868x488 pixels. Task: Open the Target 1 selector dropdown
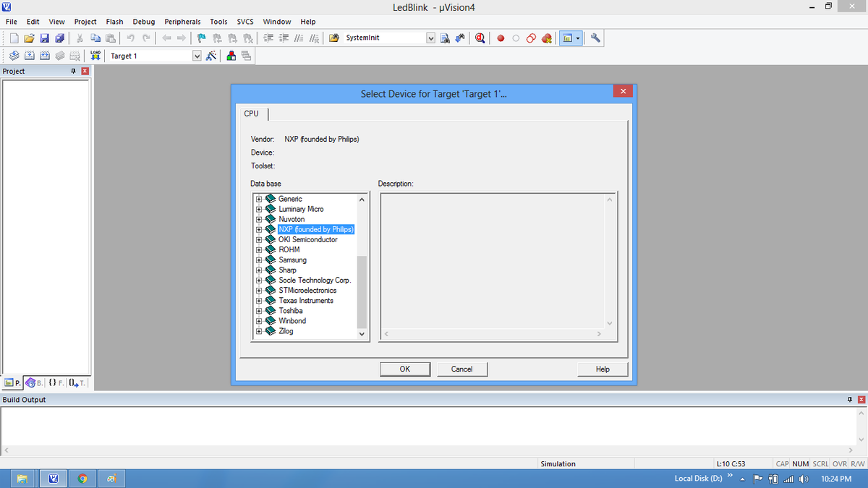[x=197, y=56]
